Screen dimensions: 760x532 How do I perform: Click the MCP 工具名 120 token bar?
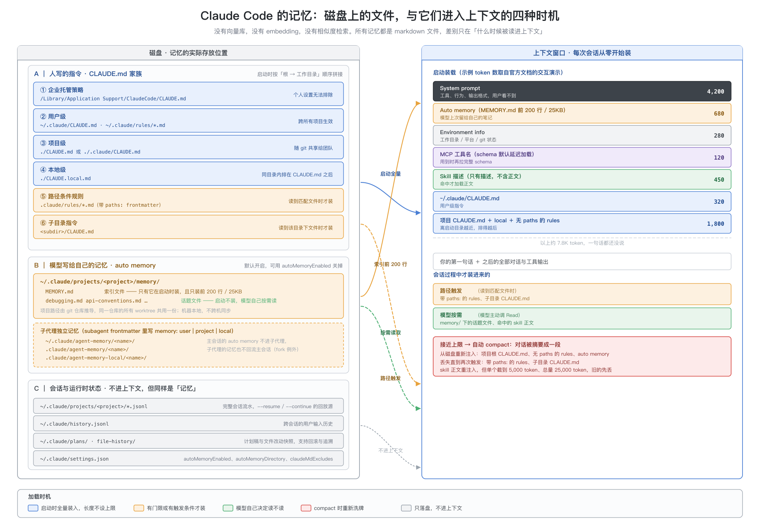[x=582, y=157]
